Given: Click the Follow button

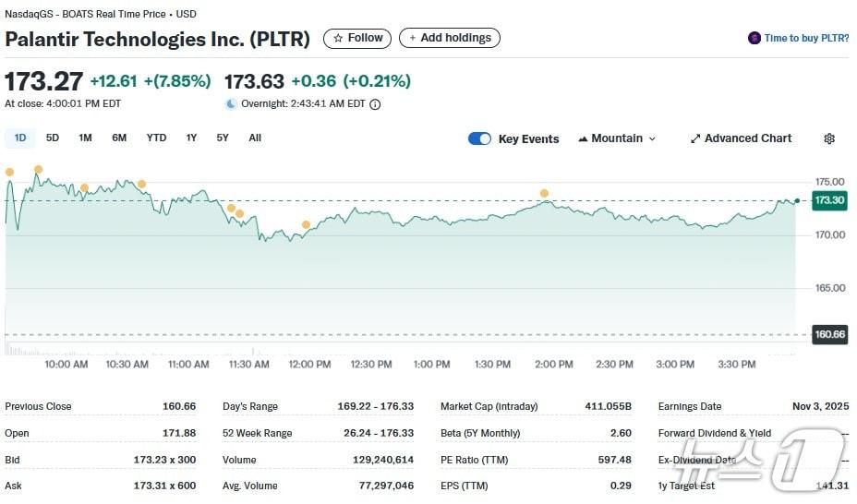Looking at the screenshot, I should pyautogui.click(x=357, y=38).
